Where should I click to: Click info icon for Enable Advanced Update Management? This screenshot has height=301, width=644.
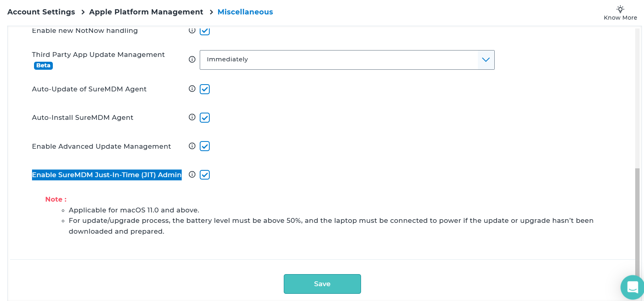point(192,146)
